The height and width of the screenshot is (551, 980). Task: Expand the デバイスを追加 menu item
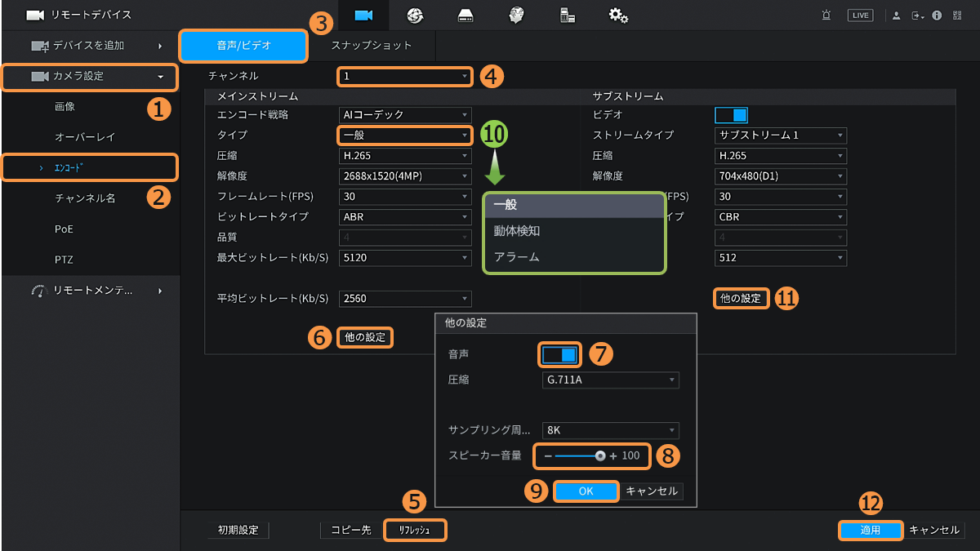click(90, 46)
